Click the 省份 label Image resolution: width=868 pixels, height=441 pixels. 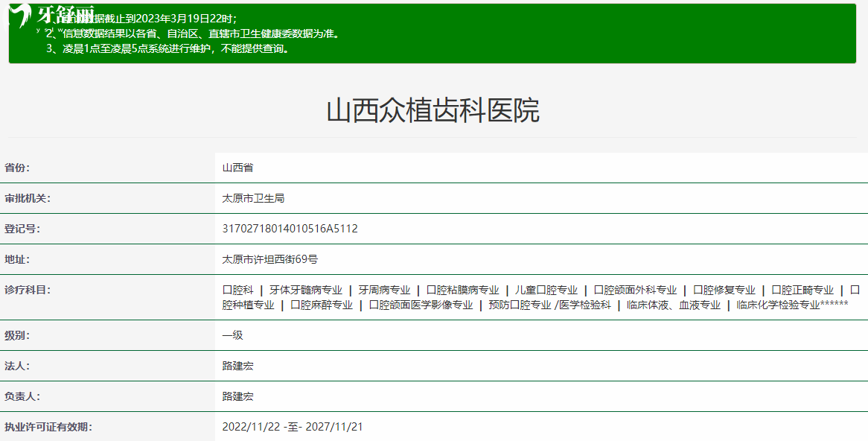(16, 168)
